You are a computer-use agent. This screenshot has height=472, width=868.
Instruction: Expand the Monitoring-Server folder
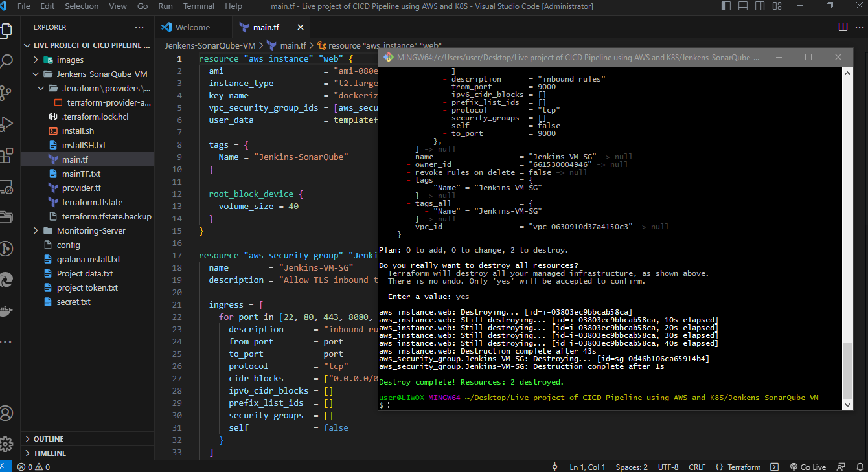click(x=91, y=230)
